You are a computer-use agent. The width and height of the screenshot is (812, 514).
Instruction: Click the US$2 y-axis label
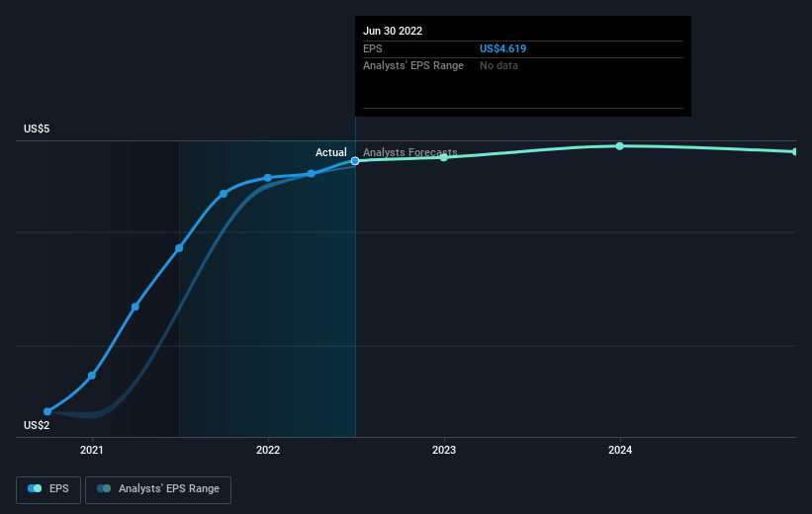click(x=37, y=425)
